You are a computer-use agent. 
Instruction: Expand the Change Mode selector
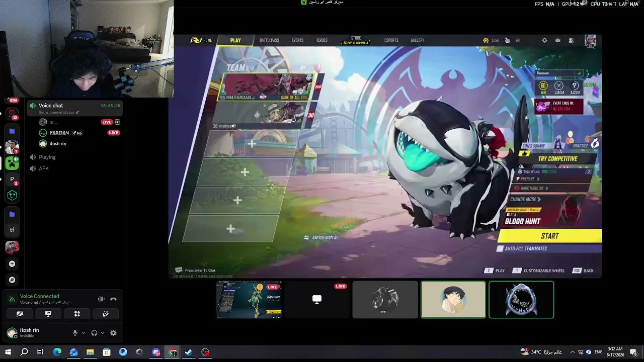click(x=525, y=199)
